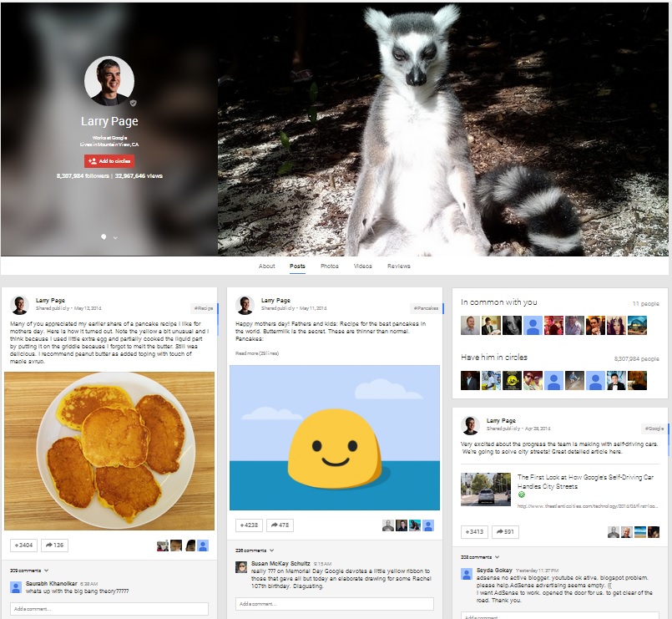This screenshot has width=672, height=619.
Task: Click the blue default avatar under In common with you
Action: [533, 325]
